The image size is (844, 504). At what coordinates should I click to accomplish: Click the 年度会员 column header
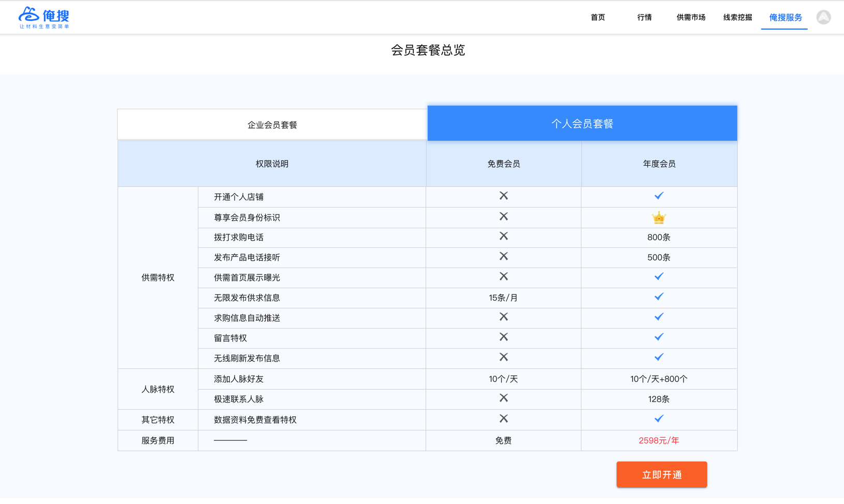tap(659, 164)
